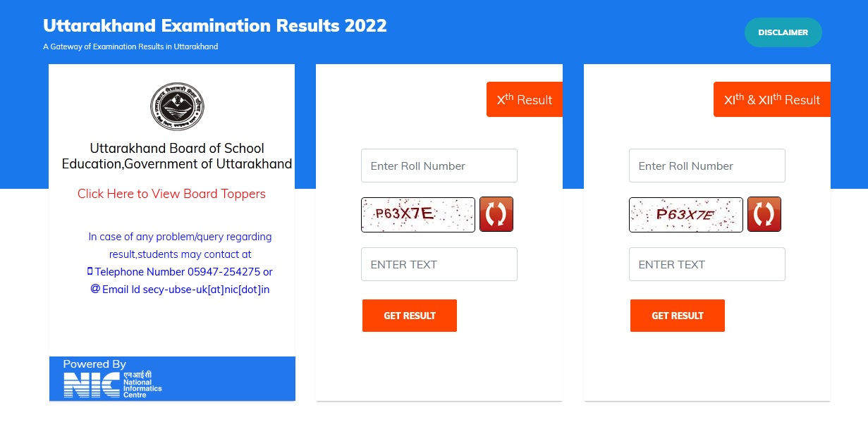Click Enter Text captcha field for XIth & XIIth
The width and height of the screenshot is (868, 422).
pyautogui.click(x=707, y=264)
